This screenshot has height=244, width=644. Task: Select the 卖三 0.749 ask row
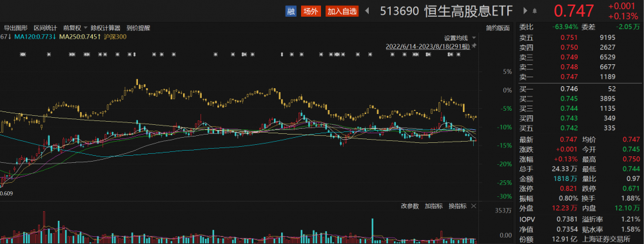pyautogui.click(x=580, y=57)
